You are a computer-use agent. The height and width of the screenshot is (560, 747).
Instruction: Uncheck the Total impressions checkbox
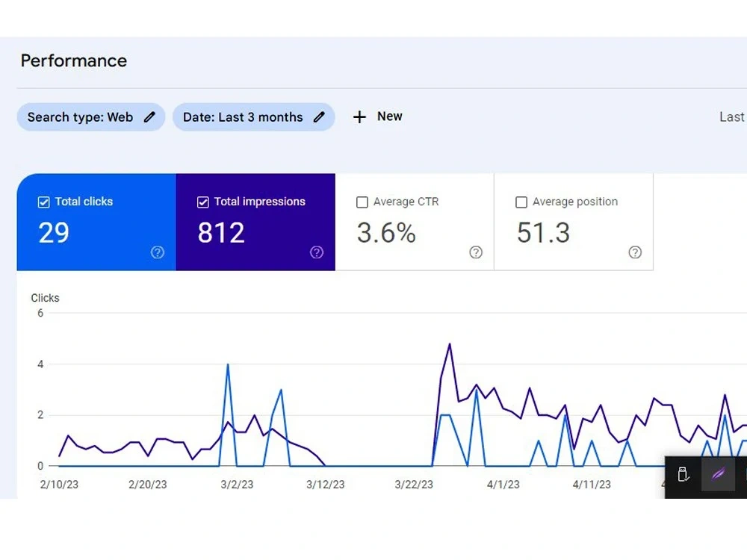point(203,202)
